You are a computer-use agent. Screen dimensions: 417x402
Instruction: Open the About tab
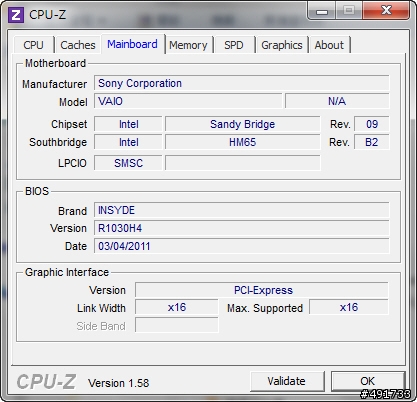pos(329,45)
